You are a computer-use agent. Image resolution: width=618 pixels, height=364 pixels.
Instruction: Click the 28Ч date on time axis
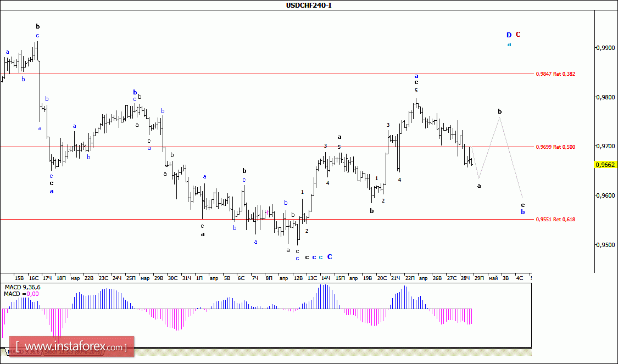tap(465, 278)
